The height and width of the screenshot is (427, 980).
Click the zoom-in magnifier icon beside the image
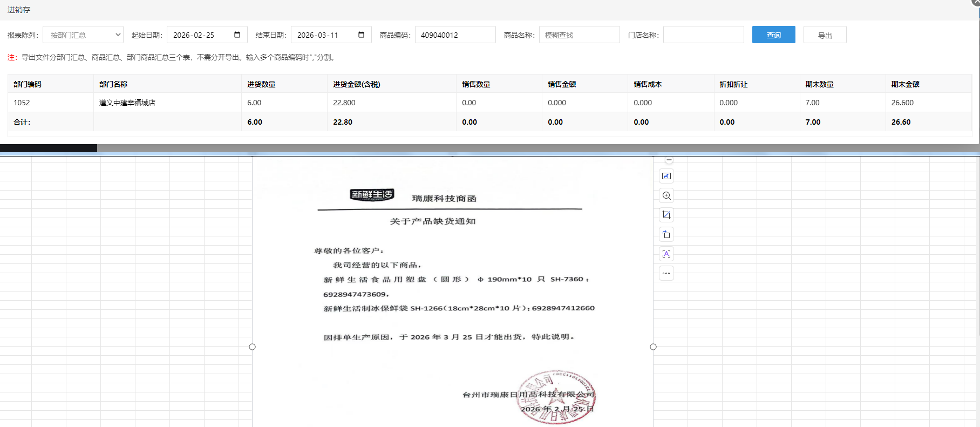[666, 195]
